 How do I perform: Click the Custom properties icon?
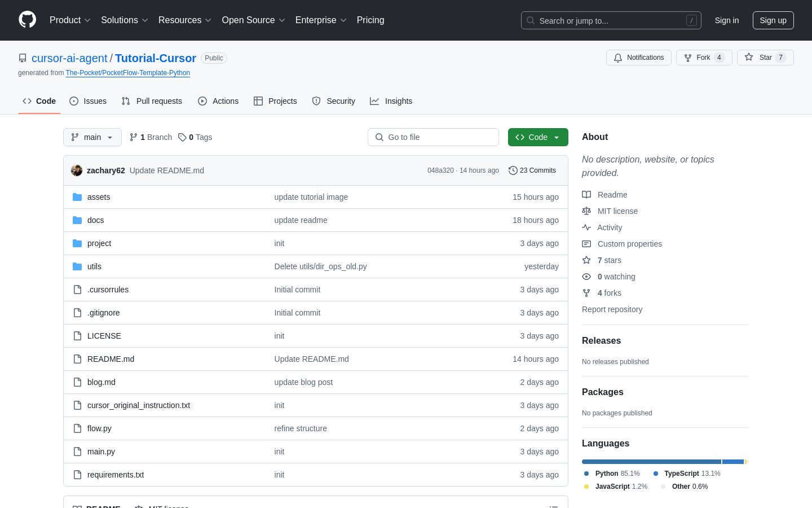pos(586,244)
